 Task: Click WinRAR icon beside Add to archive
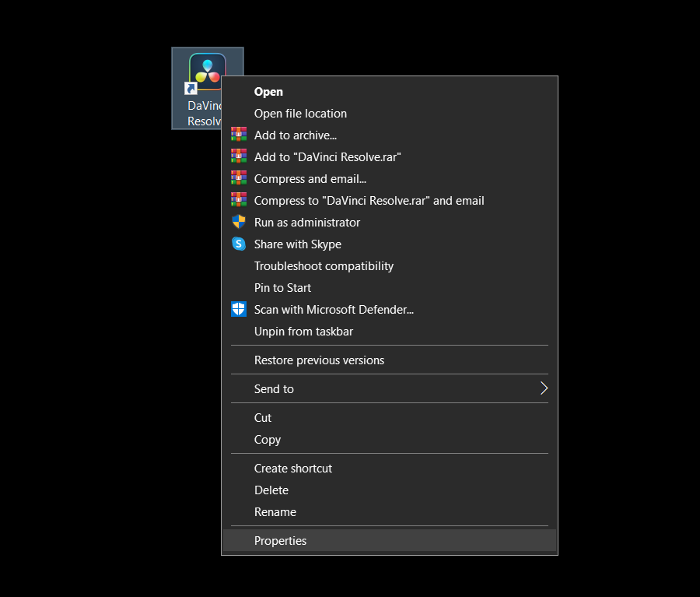point(239,135)
